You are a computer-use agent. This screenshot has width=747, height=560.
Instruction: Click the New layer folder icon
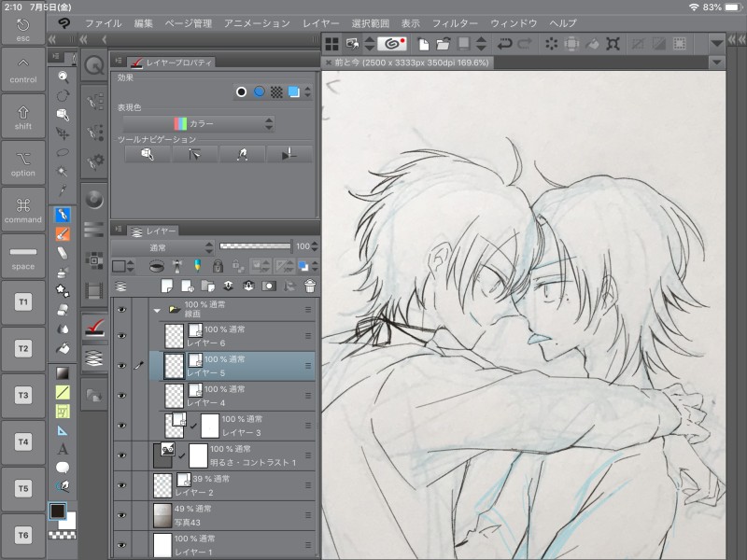coord(207,286)
